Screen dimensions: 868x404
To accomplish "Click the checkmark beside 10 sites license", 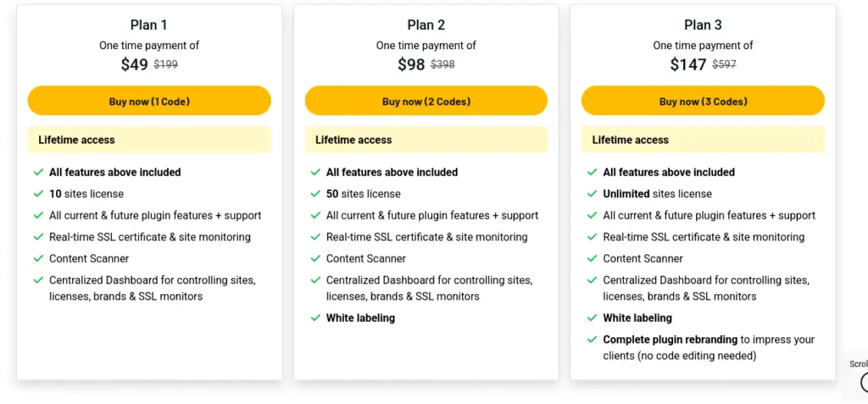I will coord(38,194).
